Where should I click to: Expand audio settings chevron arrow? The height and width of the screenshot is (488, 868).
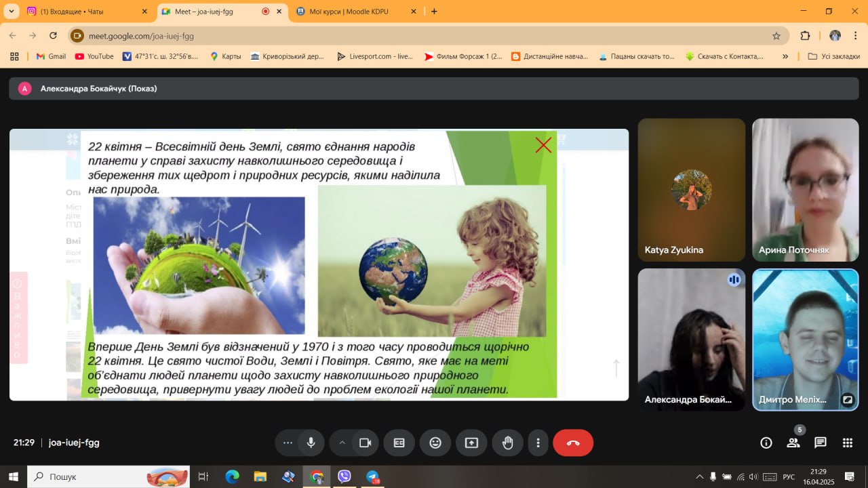coord(342,443)
